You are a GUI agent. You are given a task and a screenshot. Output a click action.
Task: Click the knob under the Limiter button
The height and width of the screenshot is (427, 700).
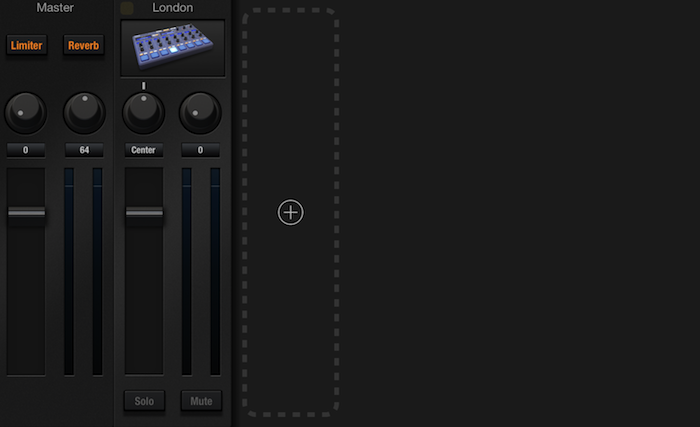point(25,113)
